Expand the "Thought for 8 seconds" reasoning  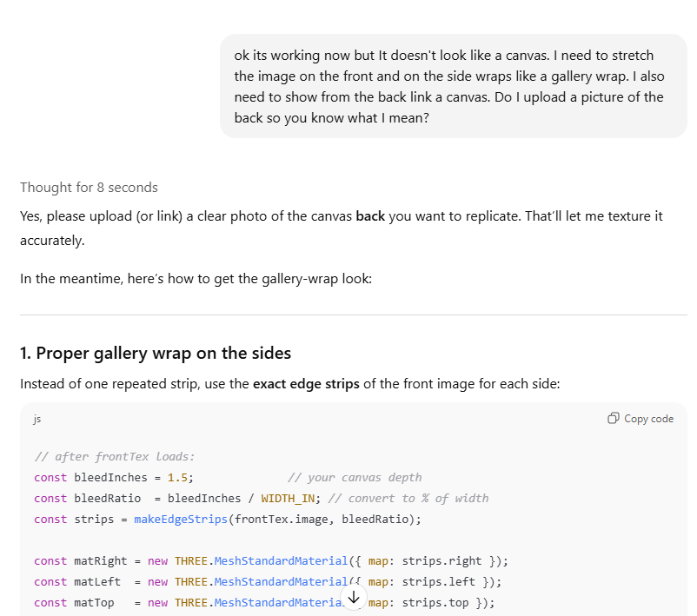point(89,188)
